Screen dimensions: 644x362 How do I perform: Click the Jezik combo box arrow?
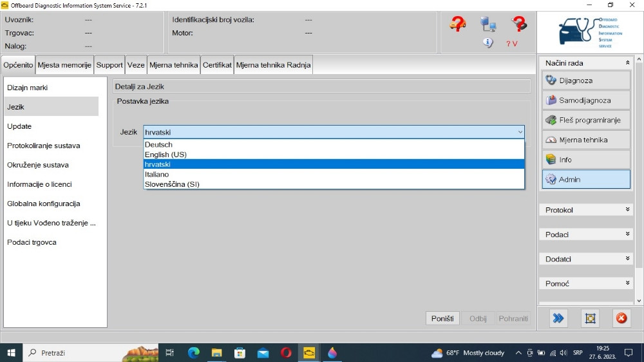520,132
